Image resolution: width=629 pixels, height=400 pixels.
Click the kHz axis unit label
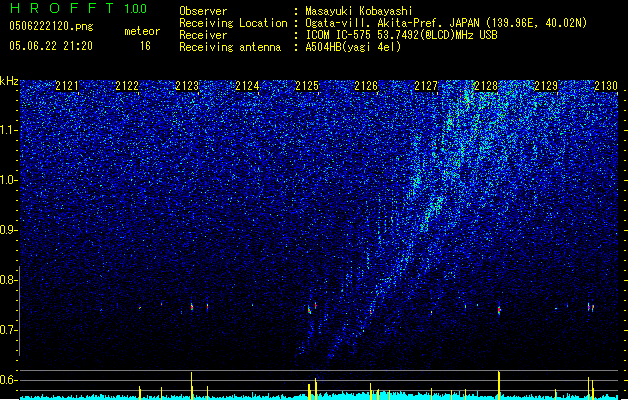point(9,81)
